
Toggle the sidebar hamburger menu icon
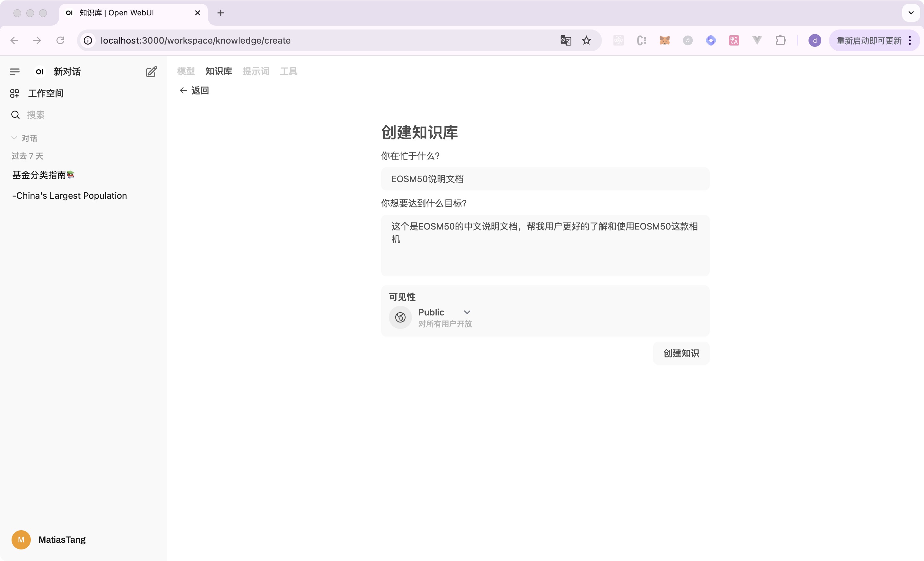pyautogui.click(x=15, y=71)
